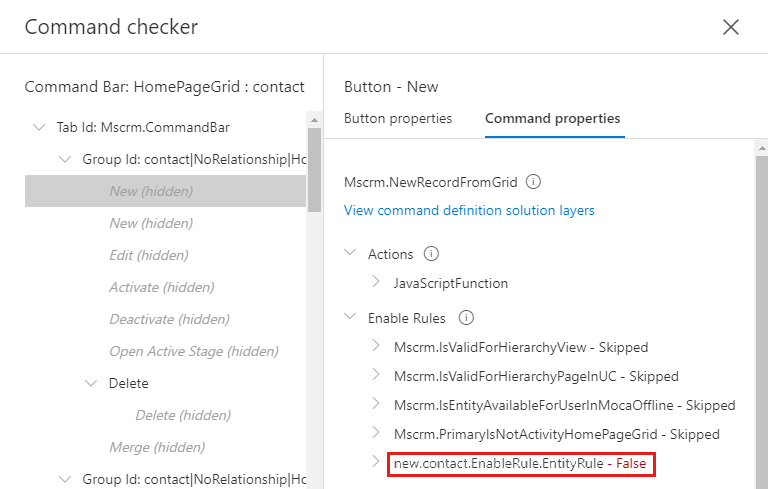Open View command definition solution layers link
768x489 pixels.
[x=469, y=211]
